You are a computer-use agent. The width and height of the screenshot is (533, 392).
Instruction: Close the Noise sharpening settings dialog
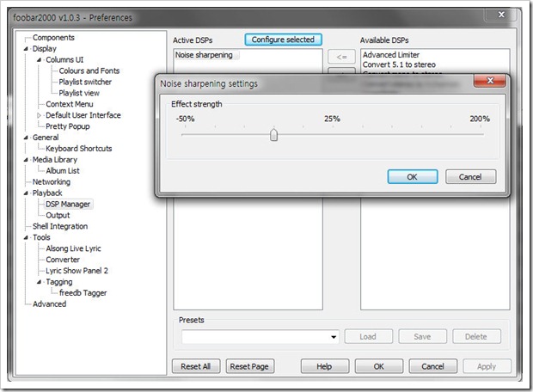pyautogui.click(x=490, y=81)
